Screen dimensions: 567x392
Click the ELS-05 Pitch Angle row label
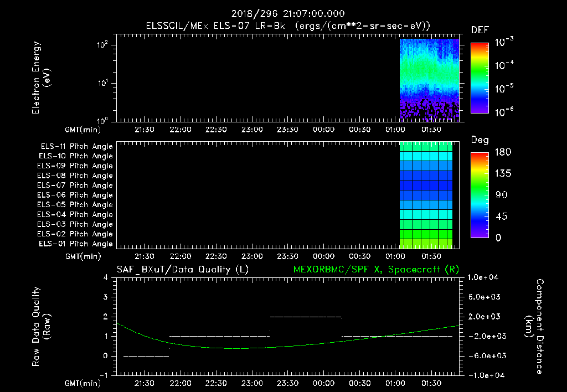[75, 205]
